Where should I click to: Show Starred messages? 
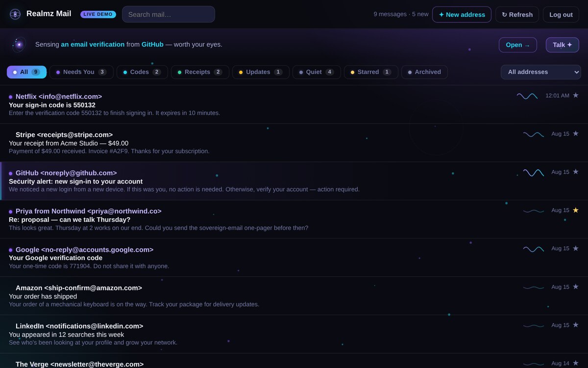tap(371, 72)
